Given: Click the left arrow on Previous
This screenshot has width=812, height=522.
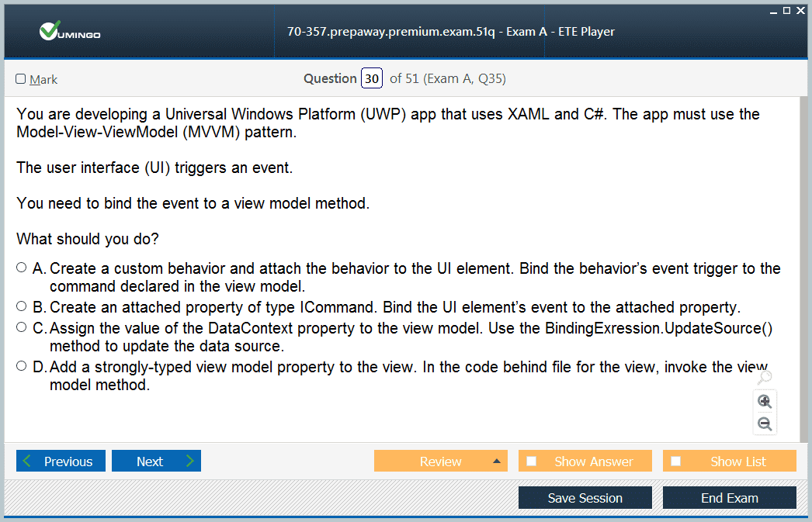Looking at the screenshot, I should [28, 462].
